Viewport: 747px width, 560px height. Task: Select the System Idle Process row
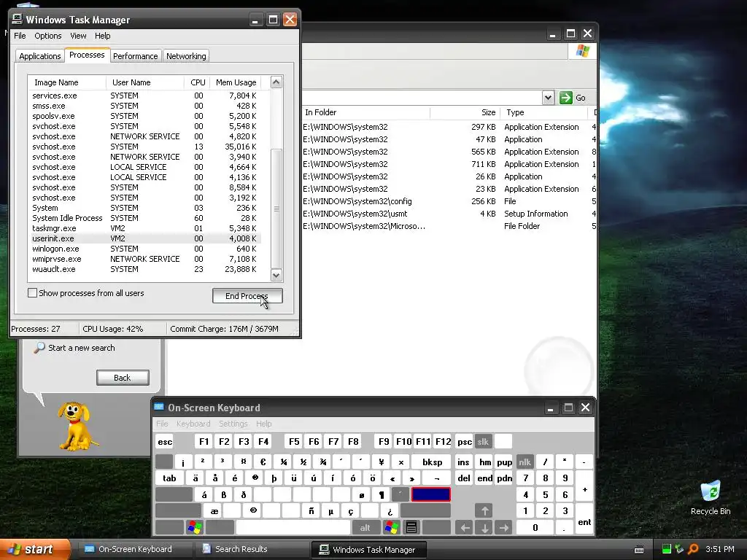coord(144,218)
